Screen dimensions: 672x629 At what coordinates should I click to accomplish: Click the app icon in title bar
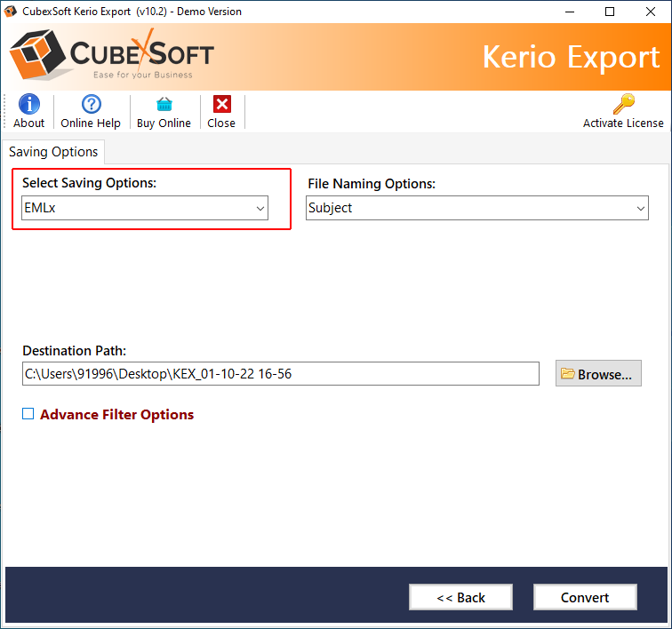click(x=11, y=12)
